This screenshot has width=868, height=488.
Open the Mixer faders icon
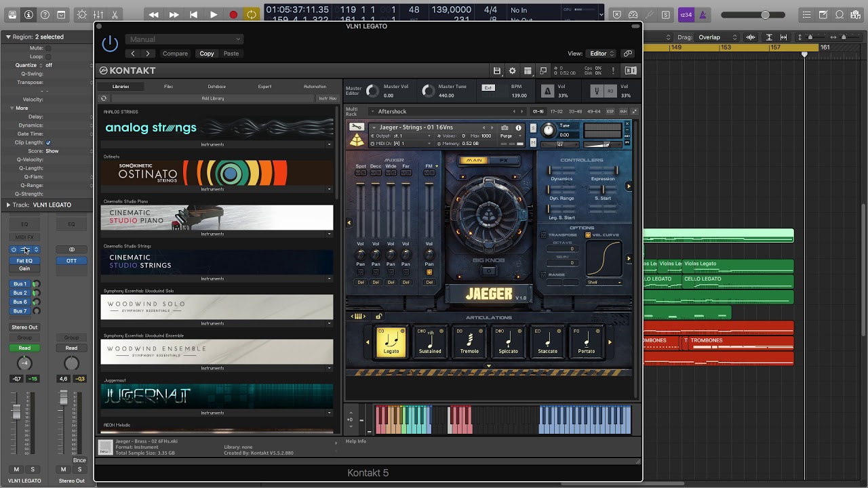tap(98, 14)
